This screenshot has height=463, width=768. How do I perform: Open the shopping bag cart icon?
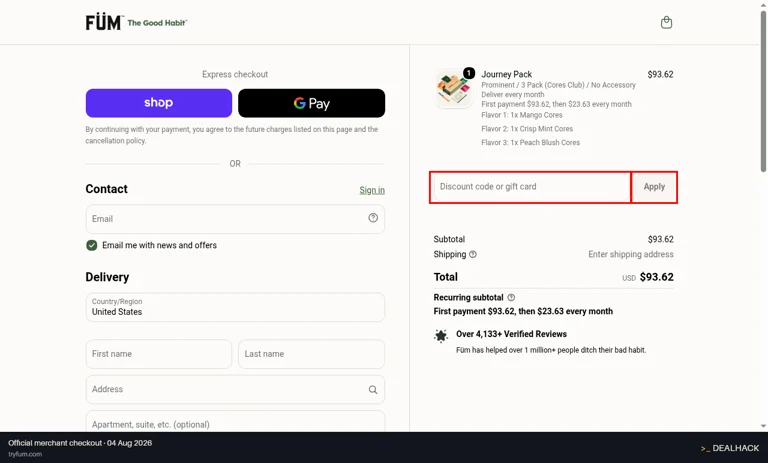[x=666, y=23]
